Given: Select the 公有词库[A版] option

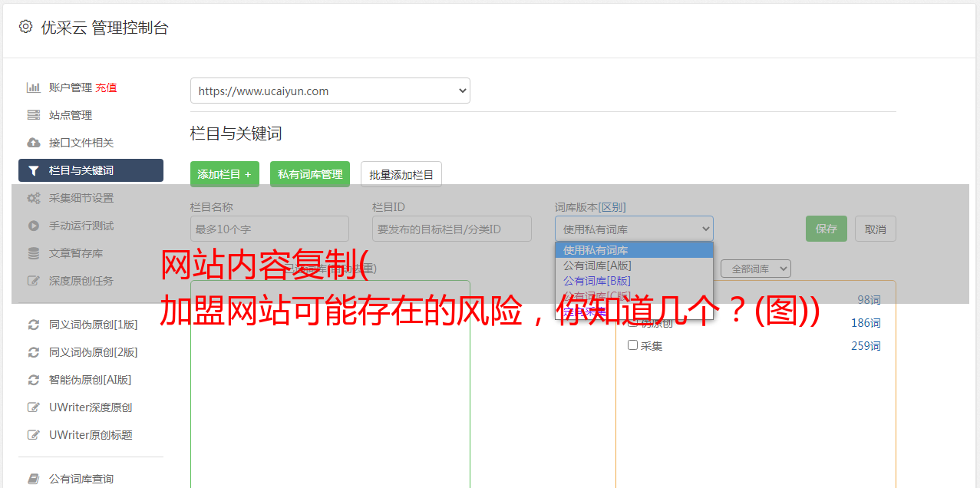Looking at the screenshot, I should 634,265.
